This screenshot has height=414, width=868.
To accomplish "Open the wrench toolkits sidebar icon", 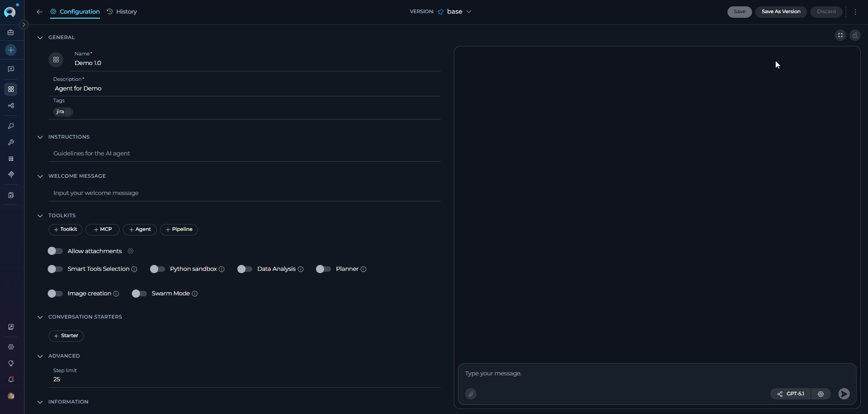I will 11,142.
